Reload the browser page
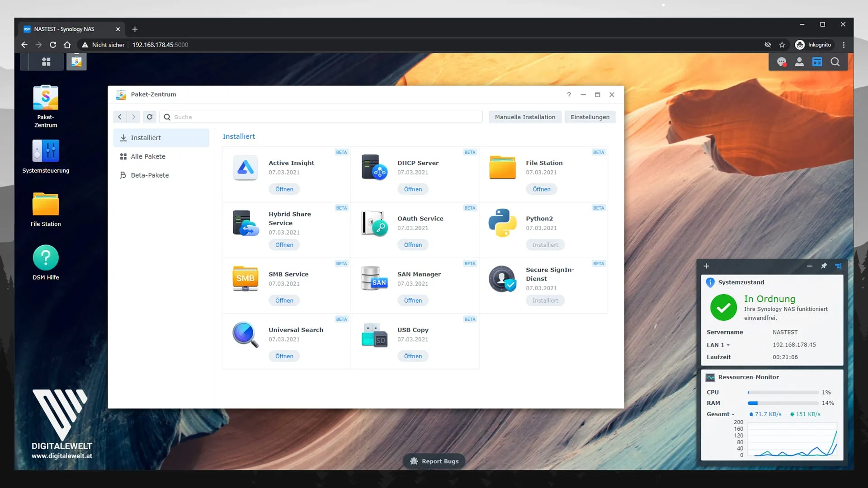Screen dimensions: 868x488 click(x=53, y=45)
